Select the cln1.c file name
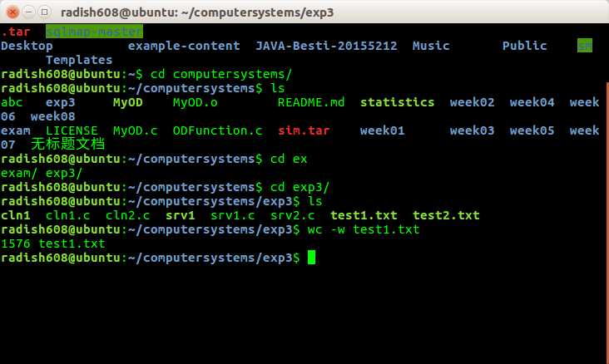Screen dimensions: 609x364 coord(68,215)
